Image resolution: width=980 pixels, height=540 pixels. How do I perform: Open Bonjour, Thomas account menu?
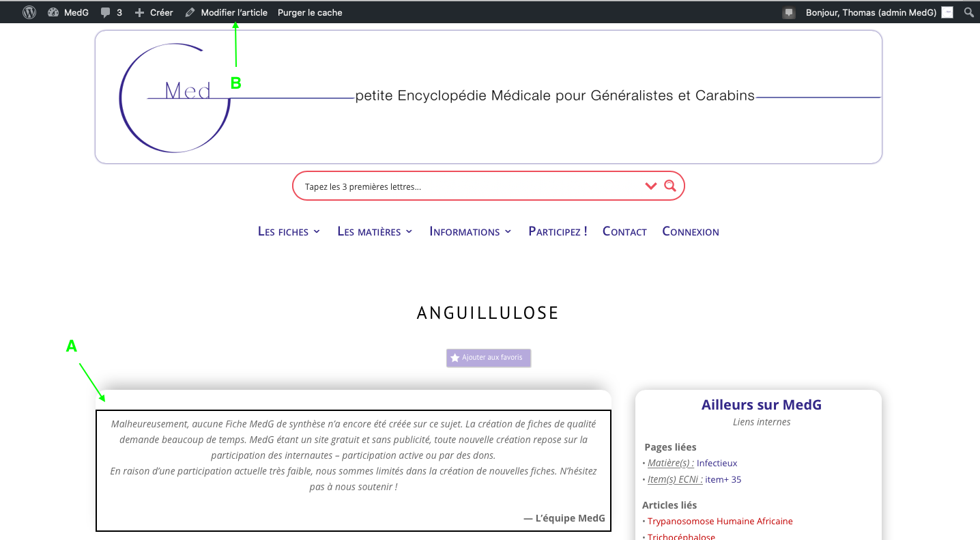pos(871,12)
